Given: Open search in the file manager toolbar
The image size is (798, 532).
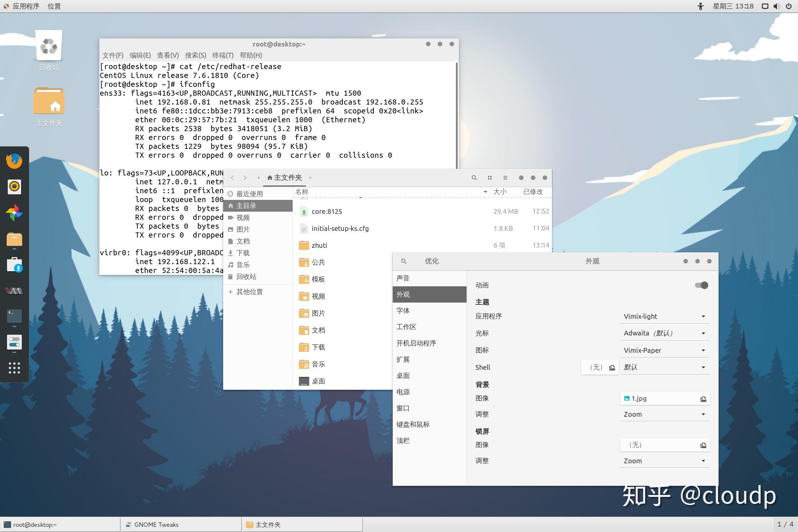Looking at the screenshot, I should [x=474, y=178].
